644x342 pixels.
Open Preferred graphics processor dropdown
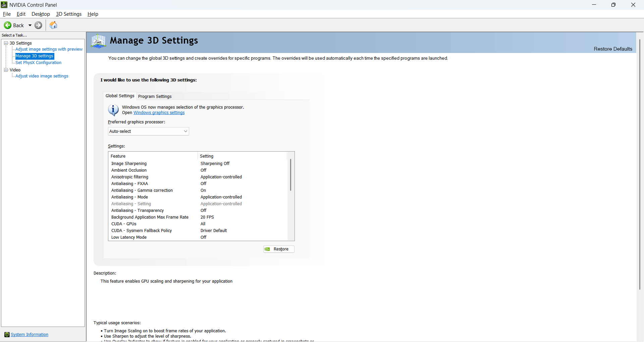click(x=149, y=131)
